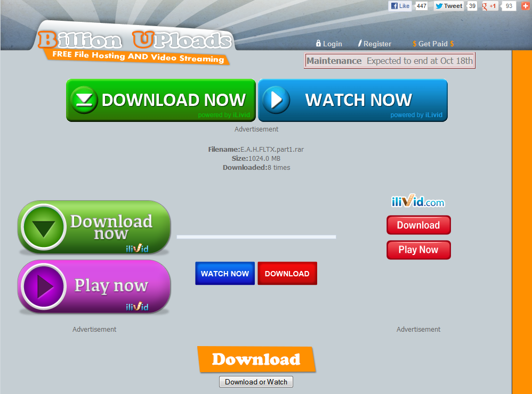Click the Maintenance notice box
Screen dimensions: 532x394
tap(389, 61)
